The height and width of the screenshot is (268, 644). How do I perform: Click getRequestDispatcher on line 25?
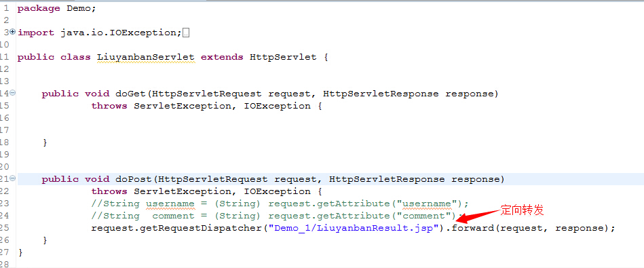tap(202, 228)
